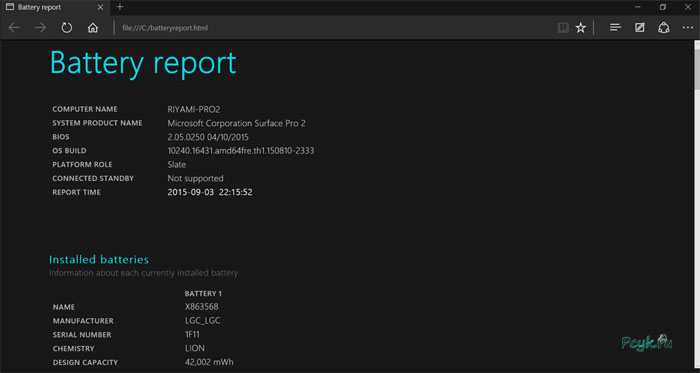Select the LION chemistry value
Viewport: 700px width, 373px height.
pyautogui.click(x=195, y=348)
